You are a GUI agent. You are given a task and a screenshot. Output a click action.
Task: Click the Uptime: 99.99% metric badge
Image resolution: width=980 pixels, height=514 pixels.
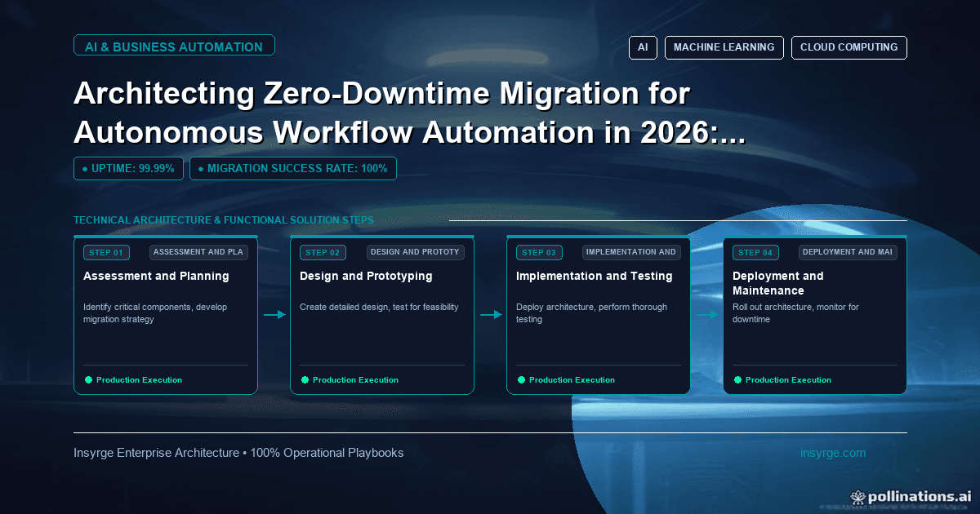128,168
